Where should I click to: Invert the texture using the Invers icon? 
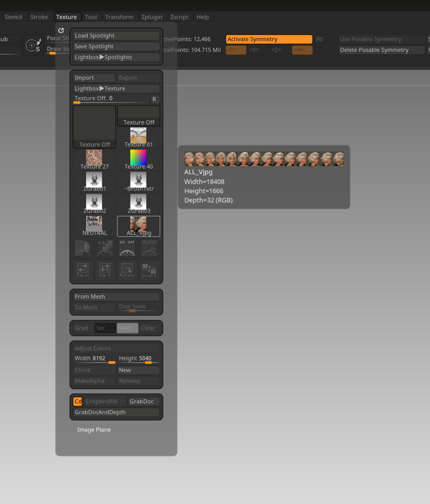click(149, 270)
